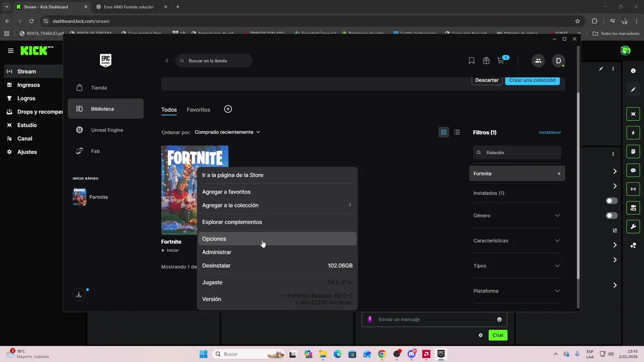Expand the Género filter
The image size is (644, 362).
click(517, 215)
